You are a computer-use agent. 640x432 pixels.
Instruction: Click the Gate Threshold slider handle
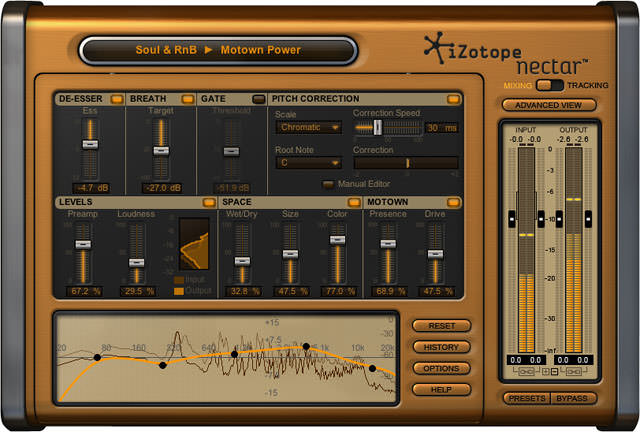[231, 151]
